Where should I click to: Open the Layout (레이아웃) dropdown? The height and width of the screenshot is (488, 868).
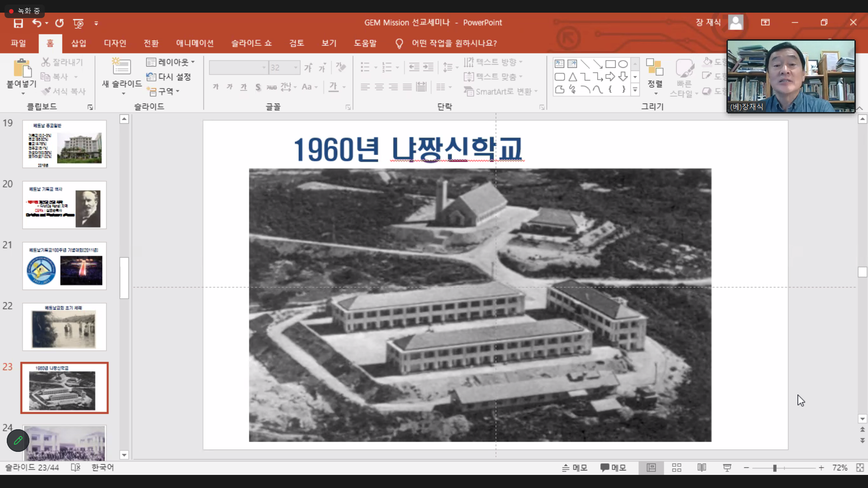[170, 62]
